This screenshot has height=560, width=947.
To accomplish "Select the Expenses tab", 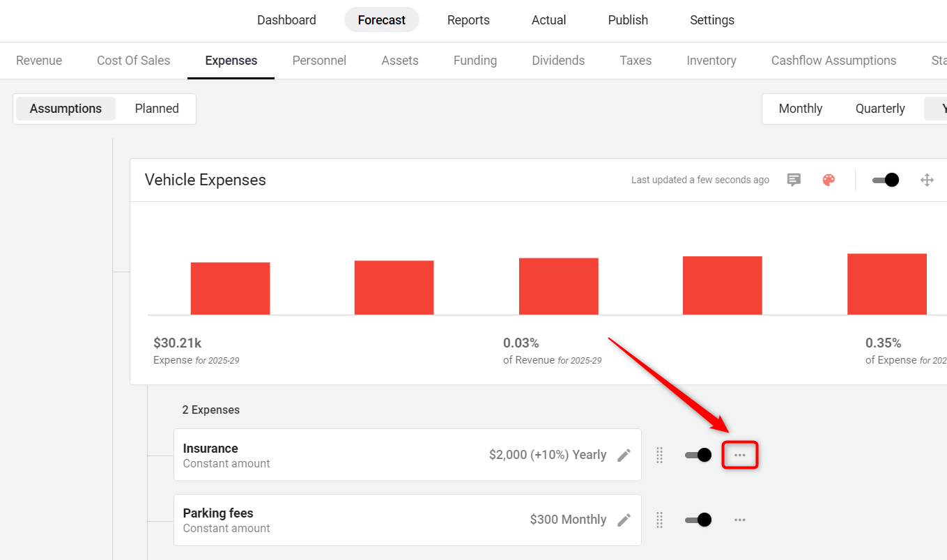I will click(x=231, y=61).
